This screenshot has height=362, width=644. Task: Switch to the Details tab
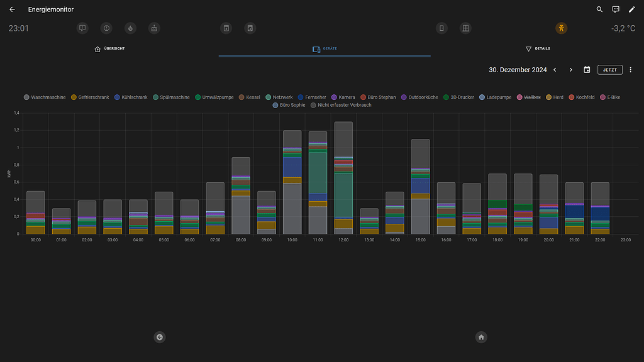click(538, 49)
